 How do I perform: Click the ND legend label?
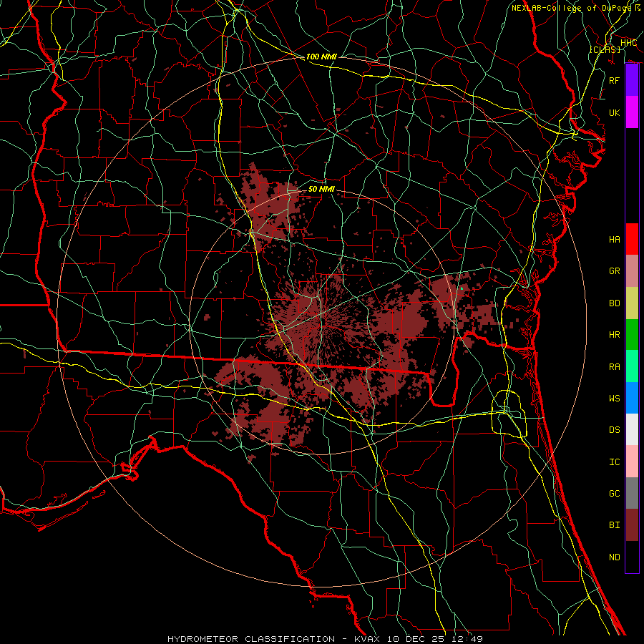(x=615, y=557)
